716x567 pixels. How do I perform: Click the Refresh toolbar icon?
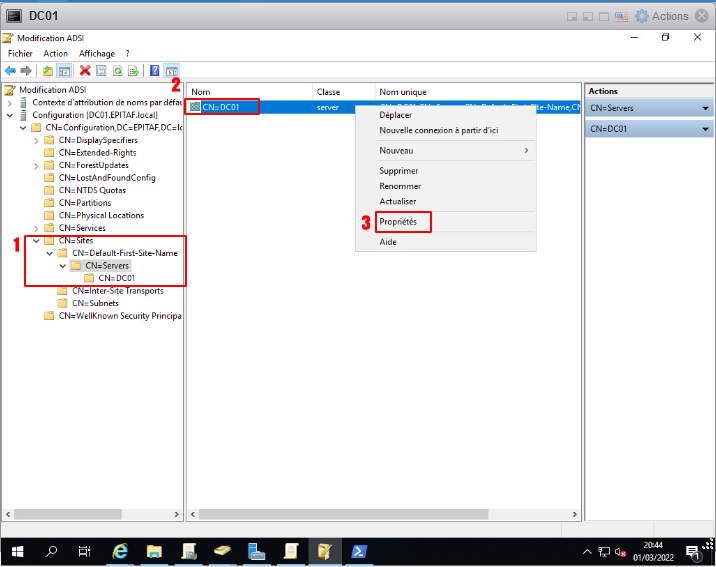117,71
